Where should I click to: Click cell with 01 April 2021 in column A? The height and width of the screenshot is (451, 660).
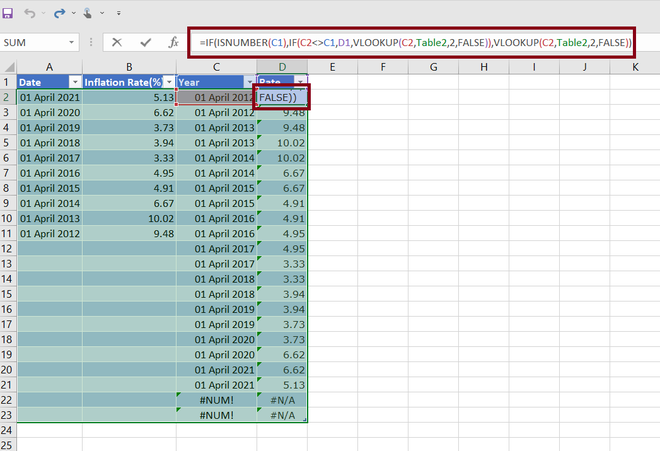pos(50,97)
